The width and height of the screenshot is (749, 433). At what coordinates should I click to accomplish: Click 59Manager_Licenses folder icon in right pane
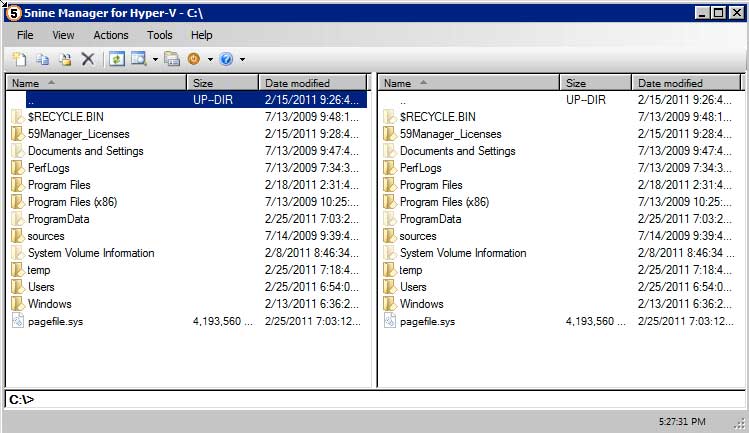(x=389, y=134)
